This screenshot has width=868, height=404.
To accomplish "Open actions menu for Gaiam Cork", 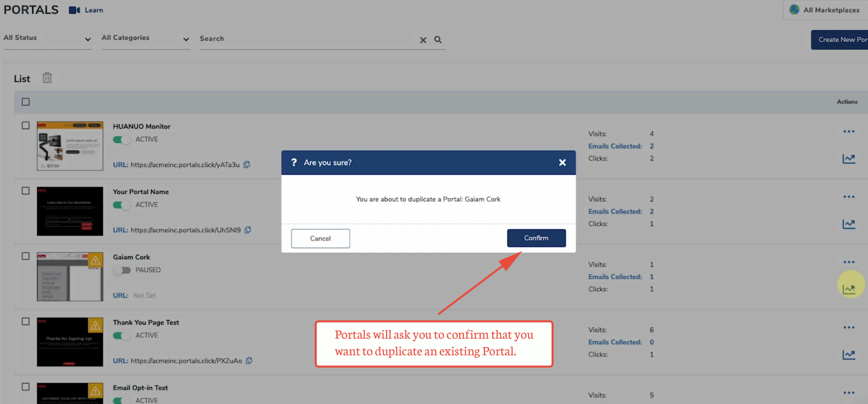I will point(849,262).
